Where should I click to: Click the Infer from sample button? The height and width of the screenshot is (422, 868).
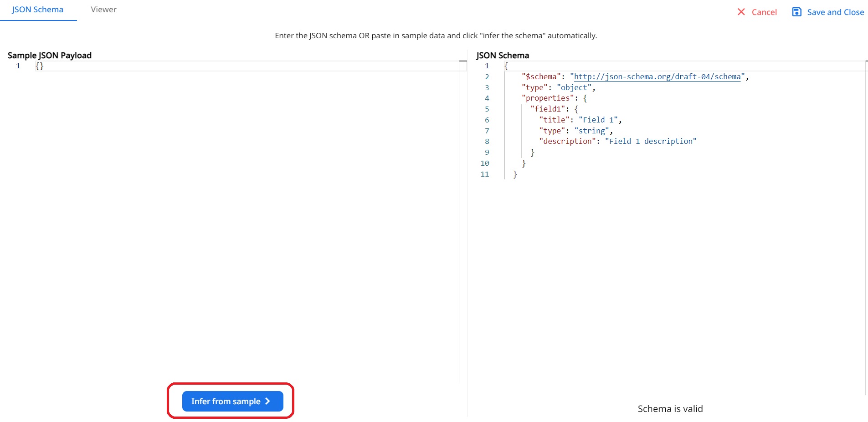coord(233,401)
